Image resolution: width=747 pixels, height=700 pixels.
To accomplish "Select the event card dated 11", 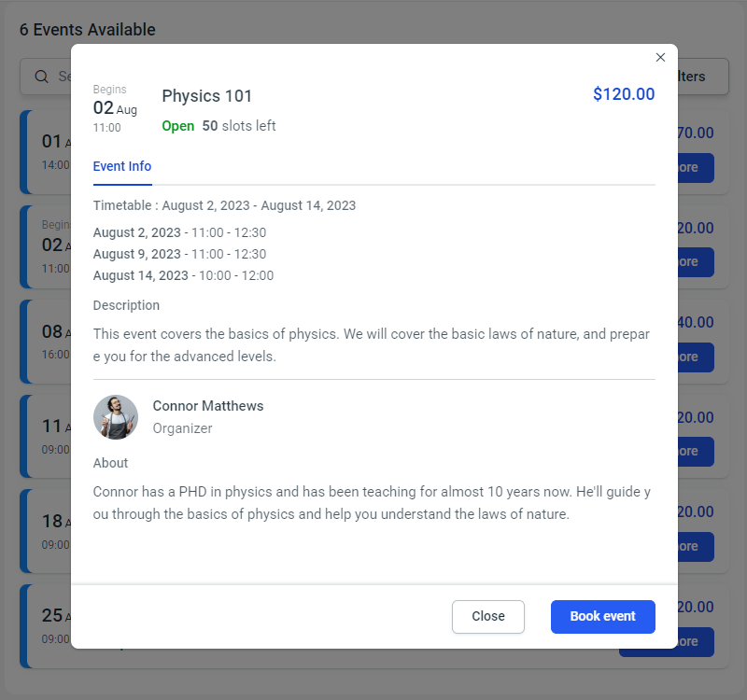I will [47, 436].
